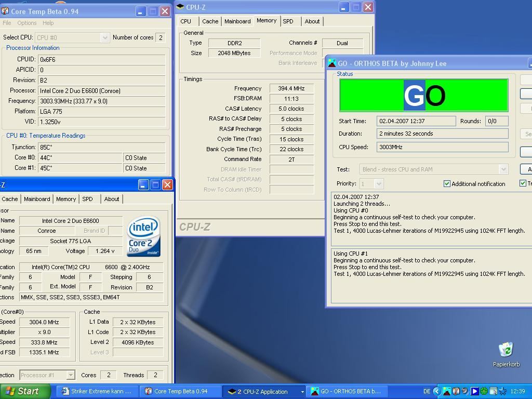Click the Channels # Dual value
Viewport: 532px width, 399px height.
coord(342,43)
